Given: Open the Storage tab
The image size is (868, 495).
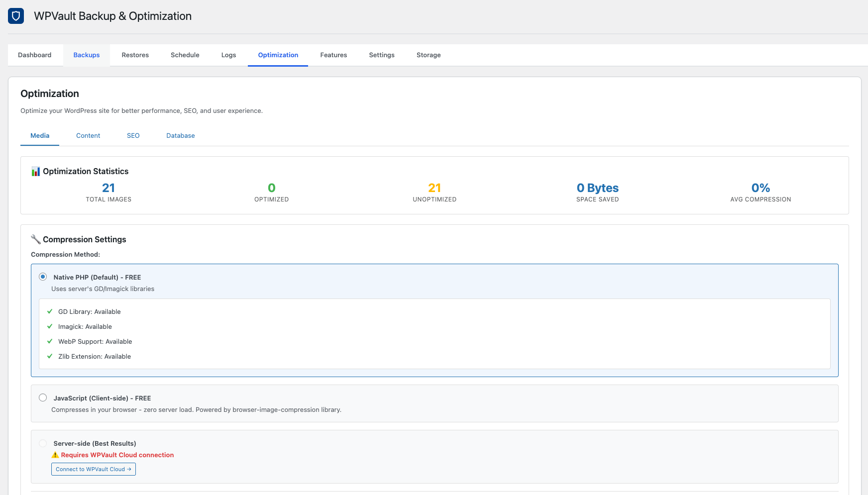Looking at the screenshot, I should point(429,55).
